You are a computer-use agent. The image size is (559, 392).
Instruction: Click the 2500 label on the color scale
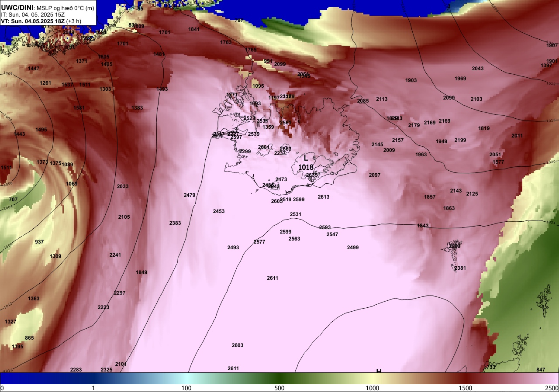[x=552, y=388]
